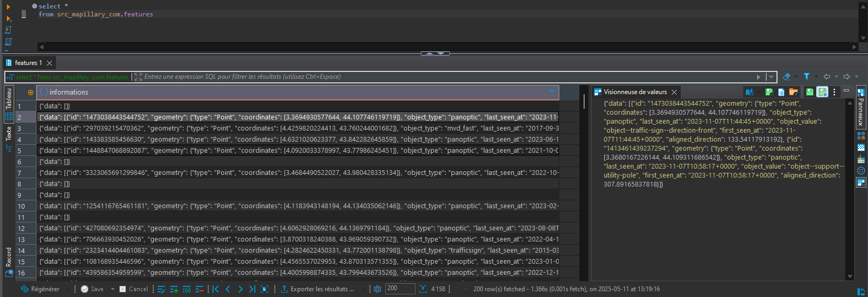Navigate back in filter history
The height and width of the screenshot is (297, 868).
(827, 77)
